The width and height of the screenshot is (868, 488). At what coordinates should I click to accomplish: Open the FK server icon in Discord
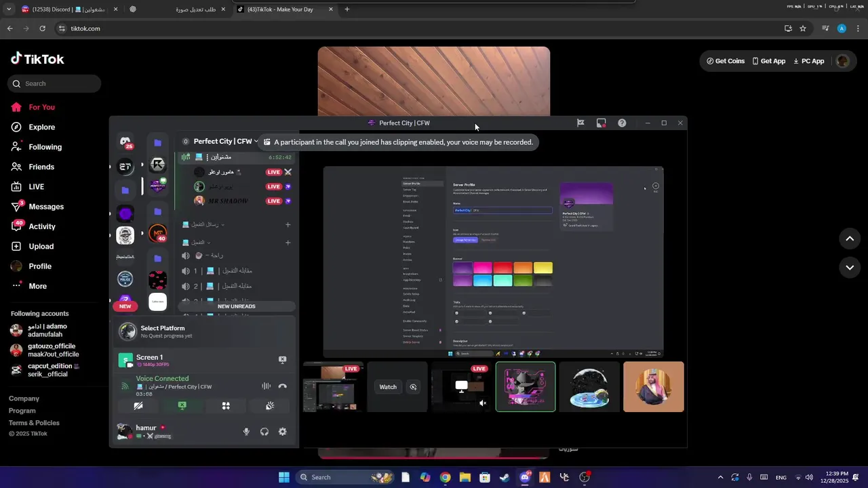point(157,165)
